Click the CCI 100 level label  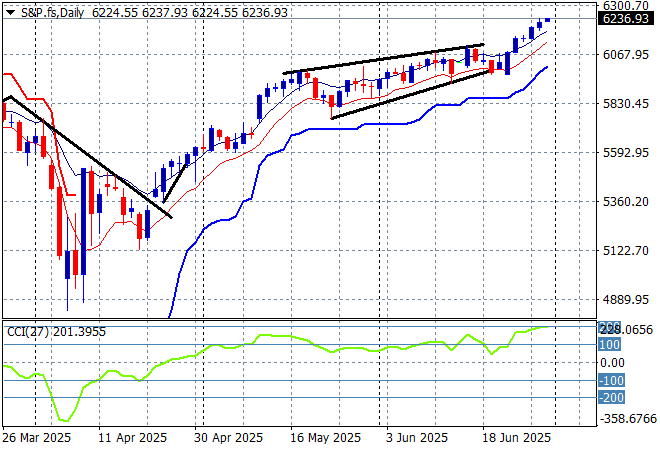pyautogui.click(x=609, y=345)
